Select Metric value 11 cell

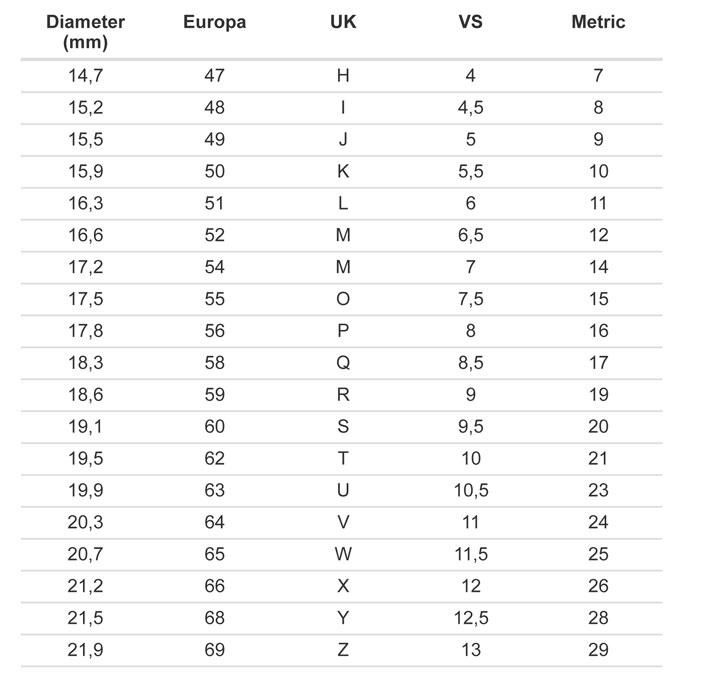point(598,203)
